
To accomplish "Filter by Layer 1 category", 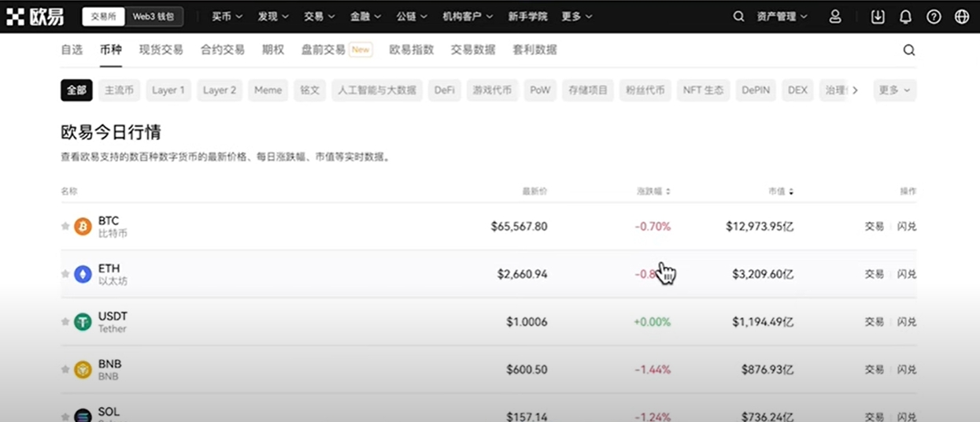I will coord(168,91).
